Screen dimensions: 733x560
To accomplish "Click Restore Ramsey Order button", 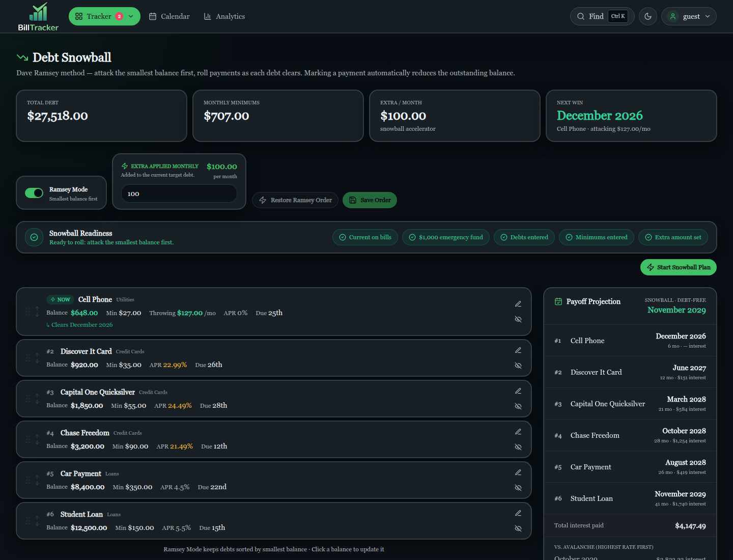I will click(296, 200).
